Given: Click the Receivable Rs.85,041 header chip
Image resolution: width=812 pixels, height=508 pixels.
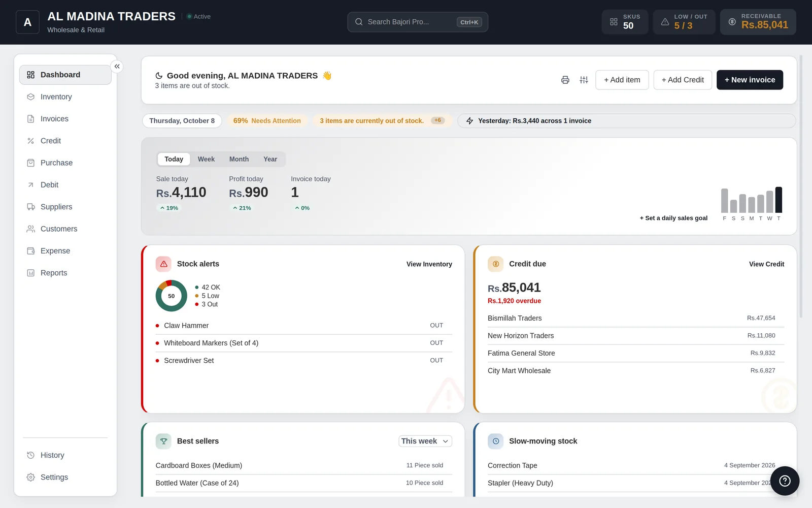Looking at the screenshot, I should click(x=758, y=22).
